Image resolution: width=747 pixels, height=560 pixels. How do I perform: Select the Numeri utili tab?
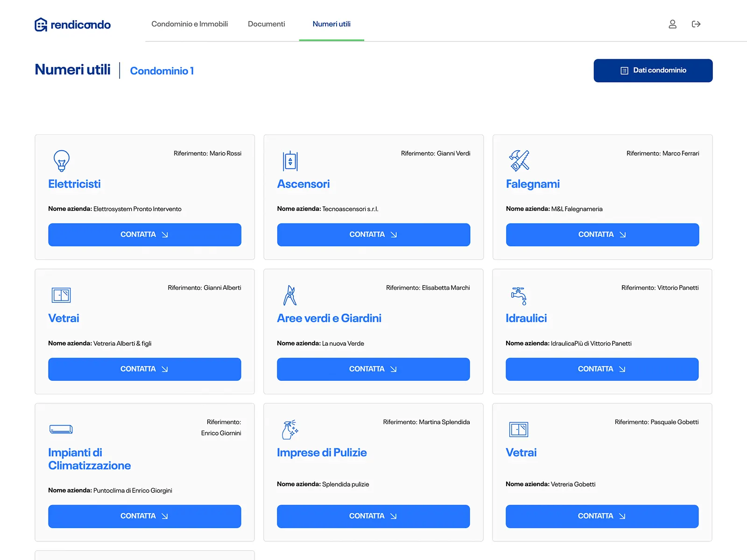coord(331,24)
